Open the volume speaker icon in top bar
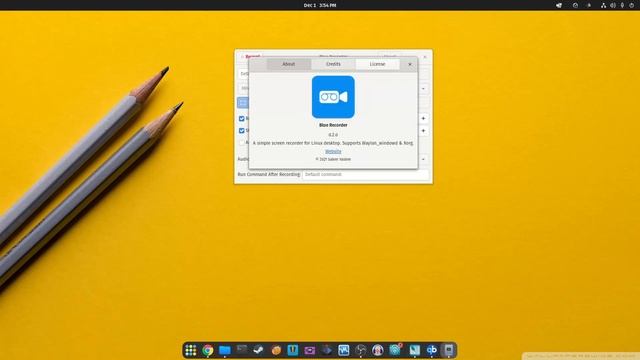Viewport: 640px width, 360px height. coord(613,5)
